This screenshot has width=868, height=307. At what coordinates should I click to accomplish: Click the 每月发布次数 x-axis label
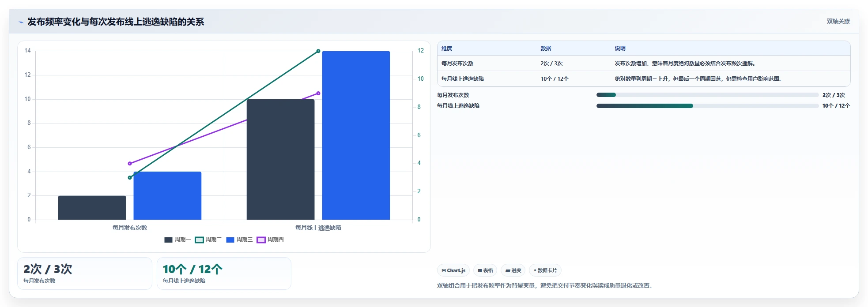click(130, 228)
